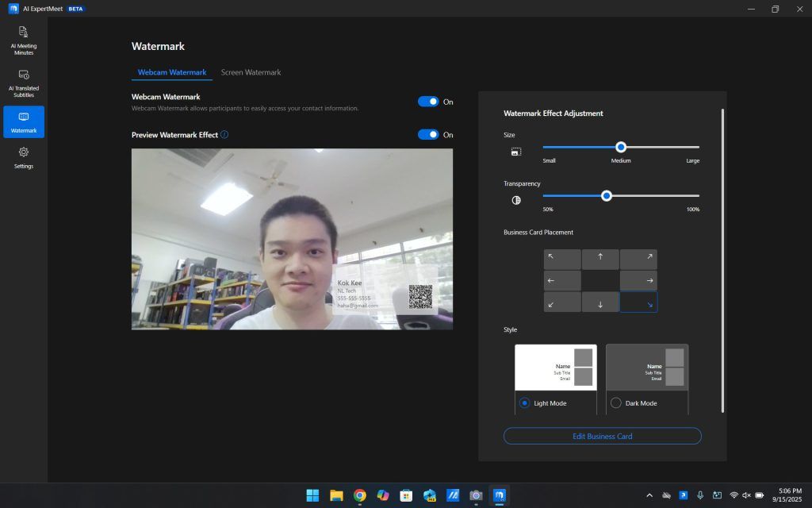Viewport: 812px width, 508px height.
Task: Click the Transparency slider near 100%
Action: [693, 196]
